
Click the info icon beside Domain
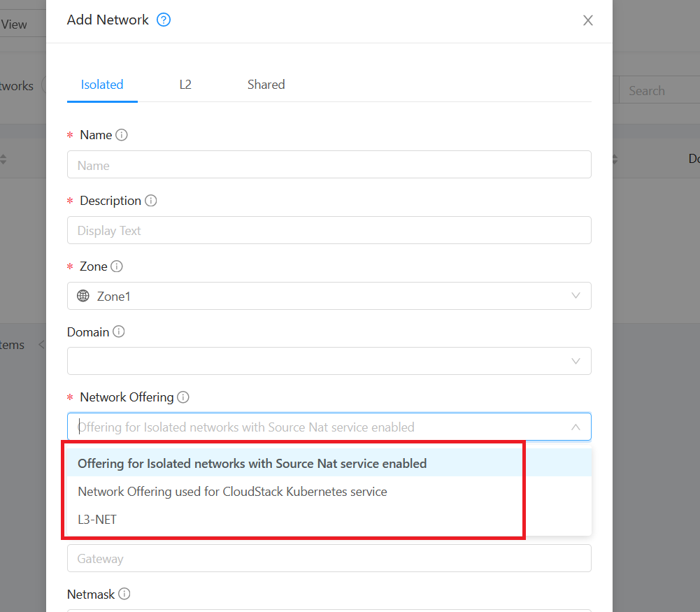[119, 332]
